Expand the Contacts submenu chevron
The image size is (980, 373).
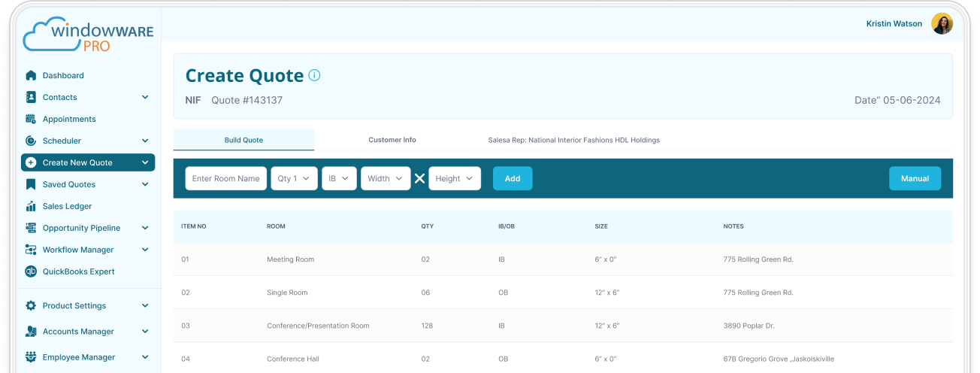[x=145, y=97]
